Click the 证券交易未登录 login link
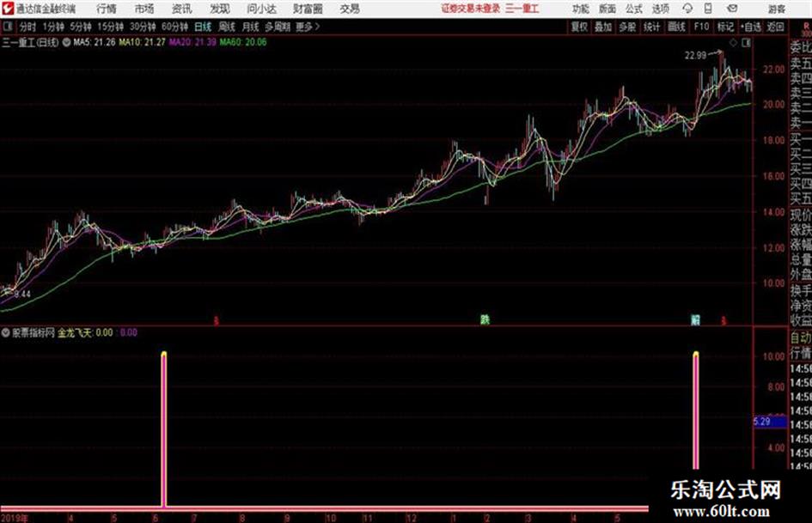Viewport: 812px width, 523px height. pyautogui.click(x=471, y=9)
